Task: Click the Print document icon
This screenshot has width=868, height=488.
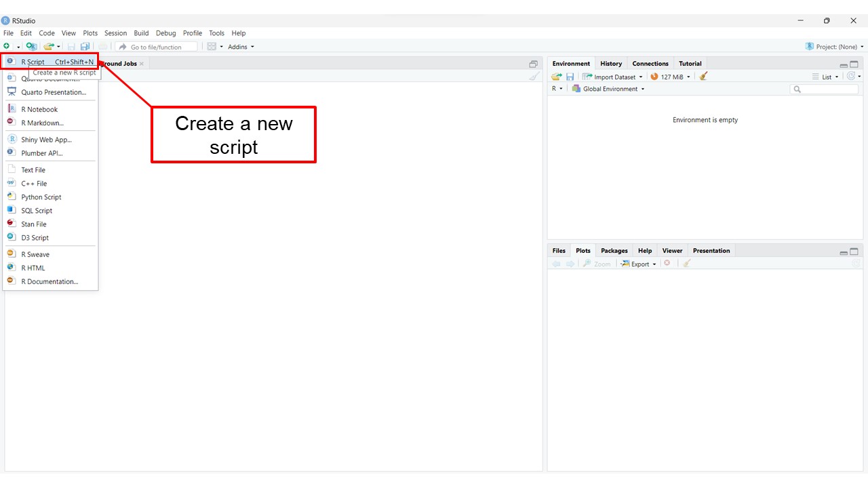Action: pos(103,47)
